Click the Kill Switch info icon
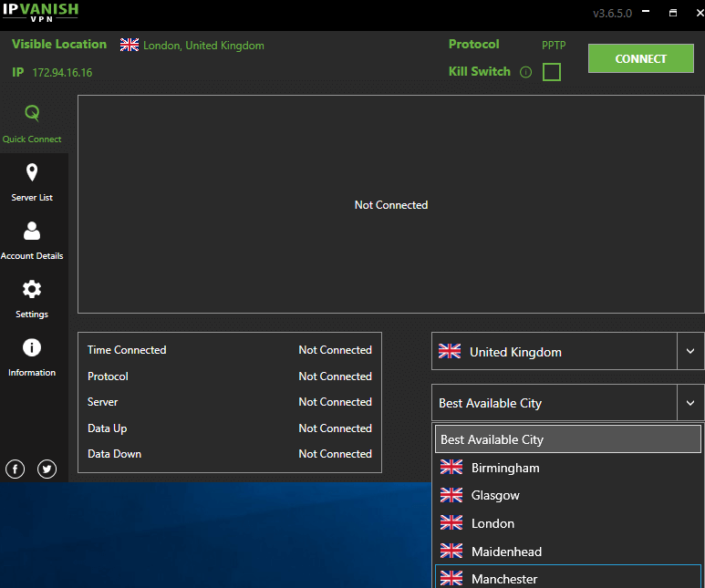Viewport: 705px width, 588px height. click(x=525, y=72)
